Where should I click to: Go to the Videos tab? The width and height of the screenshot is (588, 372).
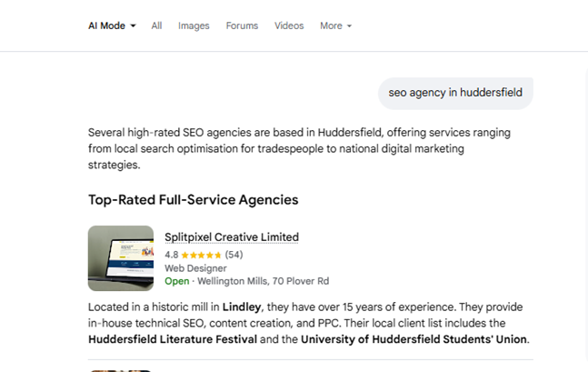pos(289,25)
